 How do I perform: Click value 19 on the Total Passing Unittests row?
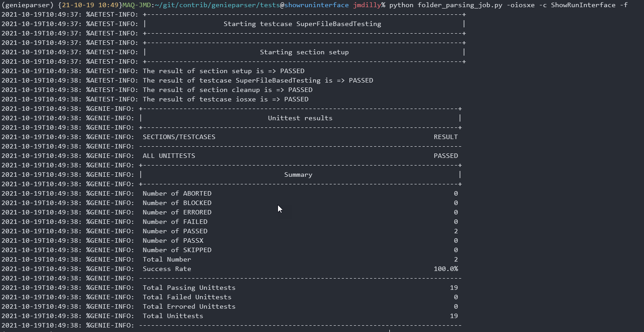click(x=454, y=288)
